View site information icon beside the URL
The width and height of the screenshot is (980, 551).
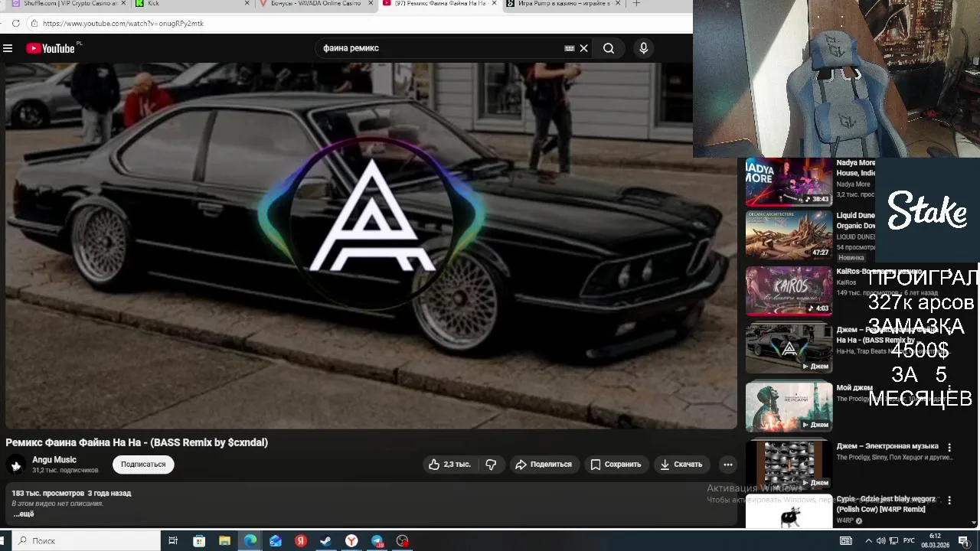[x=33, y=23]
